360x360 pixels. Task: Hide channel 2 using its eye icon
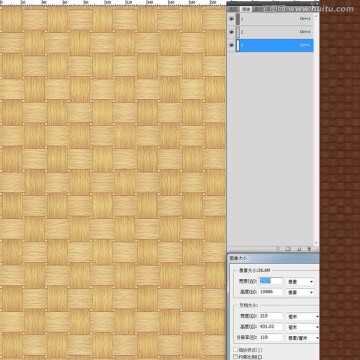pyautogui.click(x=231, y=32)
